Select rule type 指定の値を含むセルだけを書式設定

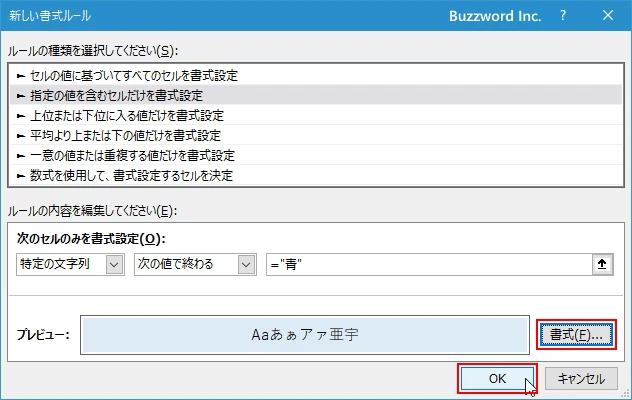316,96
